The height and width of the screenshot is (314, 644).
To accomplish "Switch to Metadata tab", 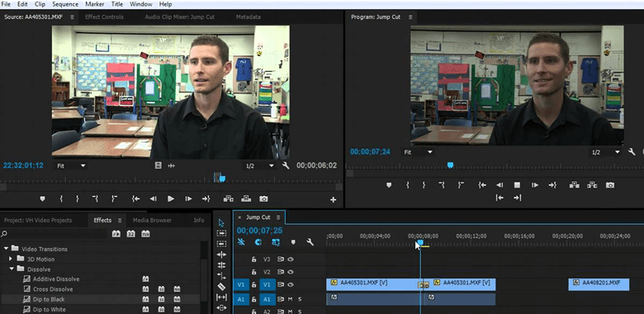I will coord(248,17).
